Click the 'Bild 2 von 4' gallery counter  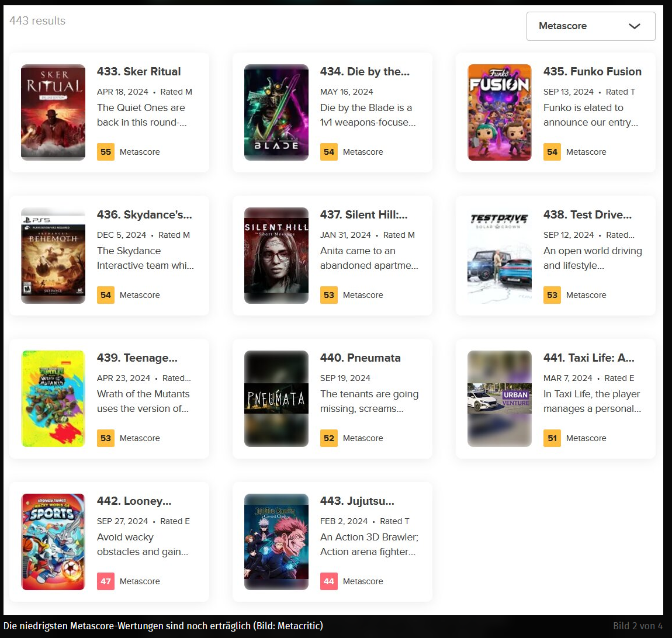pyautogui.click(x=638, y=626)
